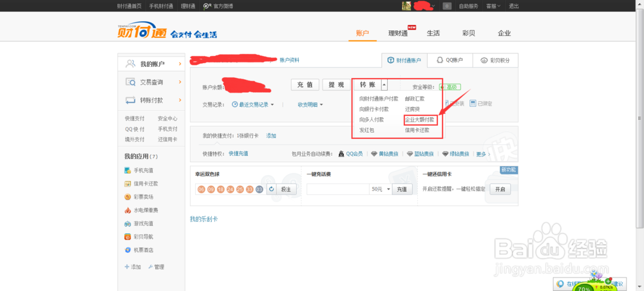The height and width of the screenshot is (291, 644).
Task: Expand the 客服 menu in top bar
Action: 493,6
